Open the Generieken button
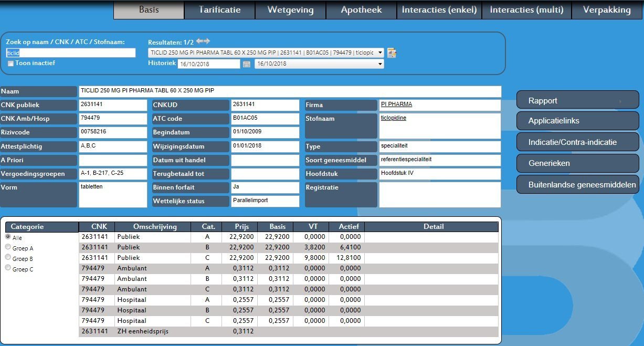Viewport: 644px width, 346px height. [578, 163]
